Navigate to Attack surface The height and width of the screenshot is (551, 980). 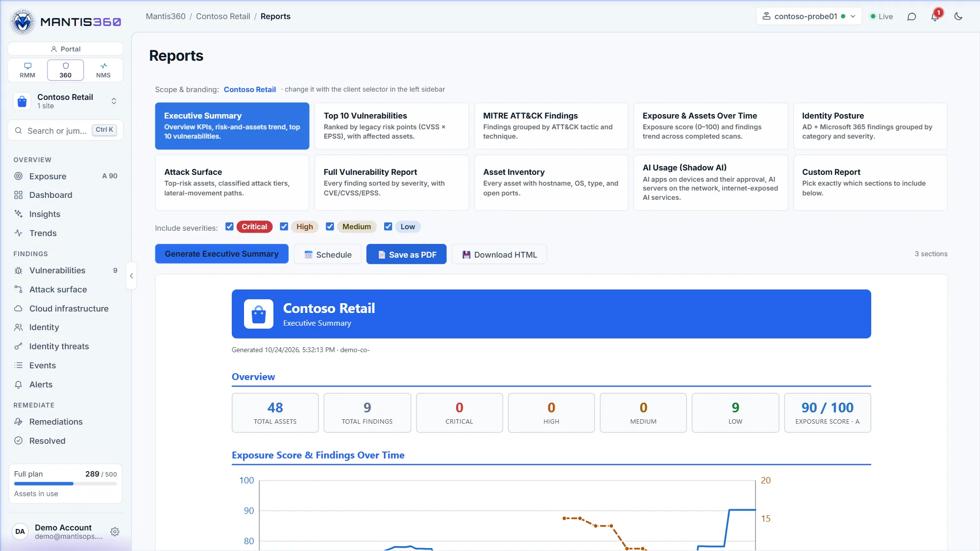tap(66, 289)
